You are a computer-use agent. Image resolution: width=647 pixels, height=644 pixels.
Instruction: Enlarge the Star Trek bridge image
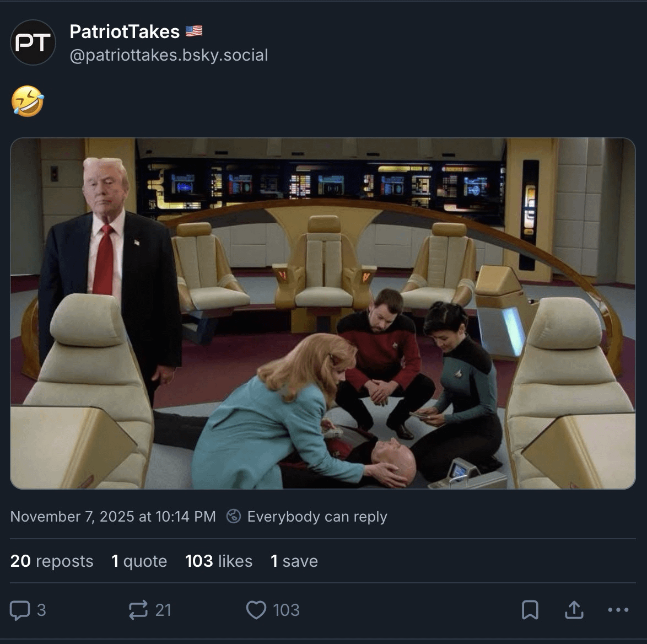(323, 313)
